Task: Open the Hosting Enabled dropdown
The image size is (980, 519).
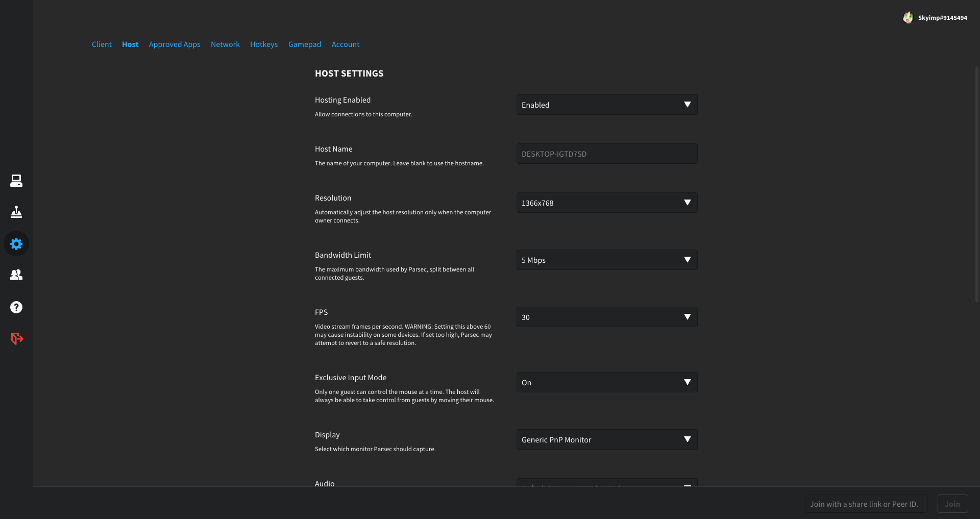Action: tap(607, 105)
